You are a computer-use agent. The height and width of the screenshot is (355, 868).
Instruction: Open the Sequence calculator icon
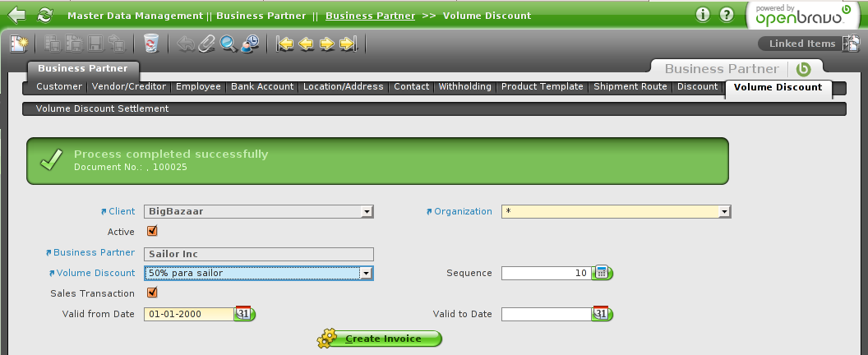[x=602, y=273]
